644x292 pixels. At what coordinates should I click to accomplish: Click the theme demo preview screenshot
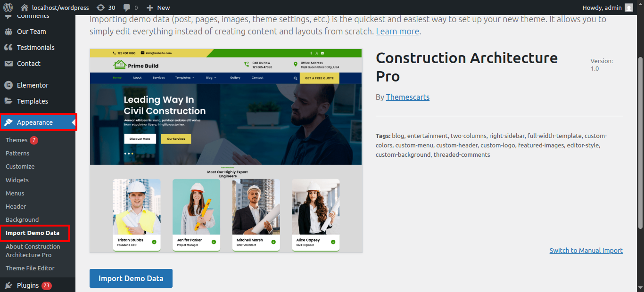226,151
